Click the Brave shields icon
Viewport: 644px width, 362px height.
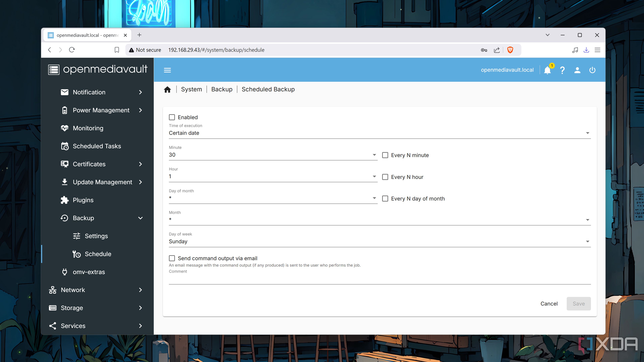(x=510, y=50)
